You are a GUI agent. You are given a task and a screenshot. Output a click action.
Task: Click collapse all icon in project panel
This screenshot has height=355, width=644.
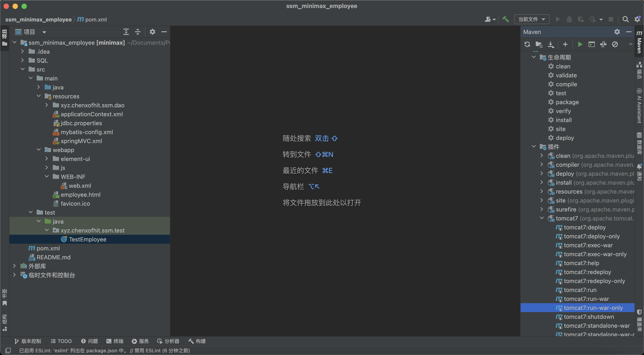click(138, 32)
